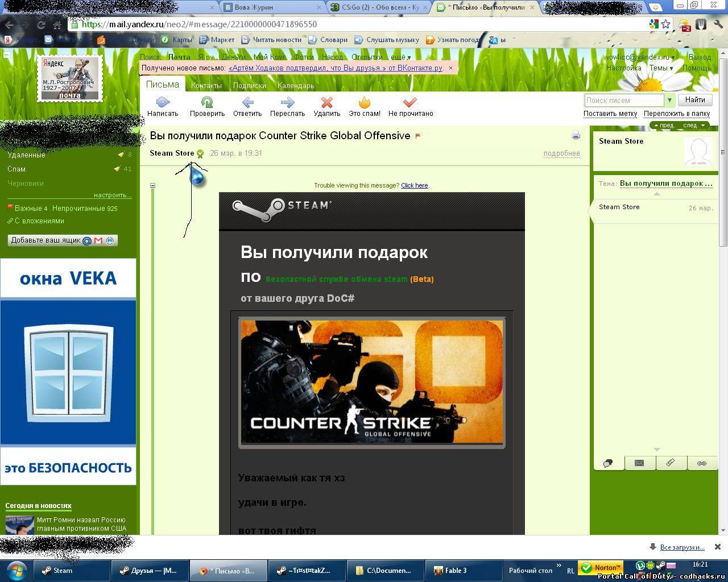Click Поставить метку link
This screenshot has height=582, width=728.
point(610,114)
